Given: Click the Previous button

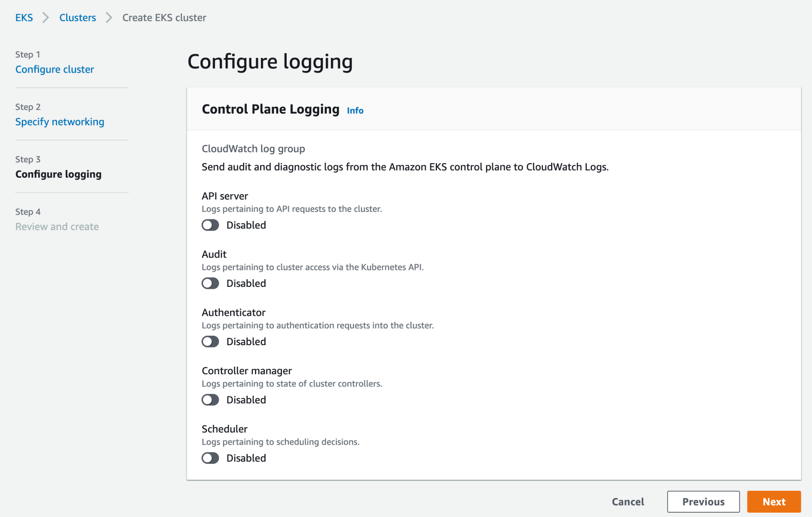Looking at the screenshot, I should 703,502.
